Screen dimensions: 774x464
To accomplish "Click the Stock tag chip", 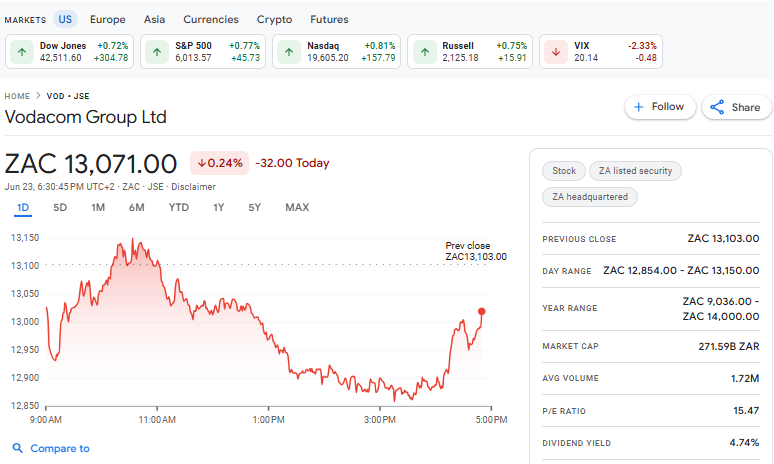I will pyautogui.click(x=564, y=171).
